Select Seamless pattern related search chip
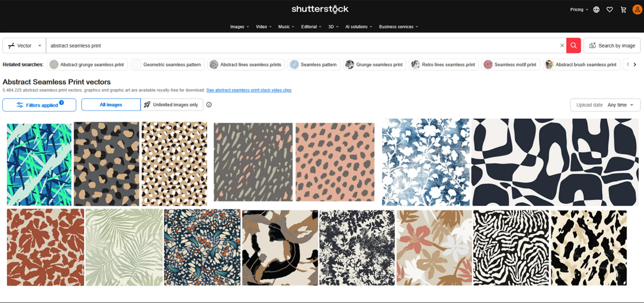The height and width of the screenshot is (303, 644). tap(314, 64)
